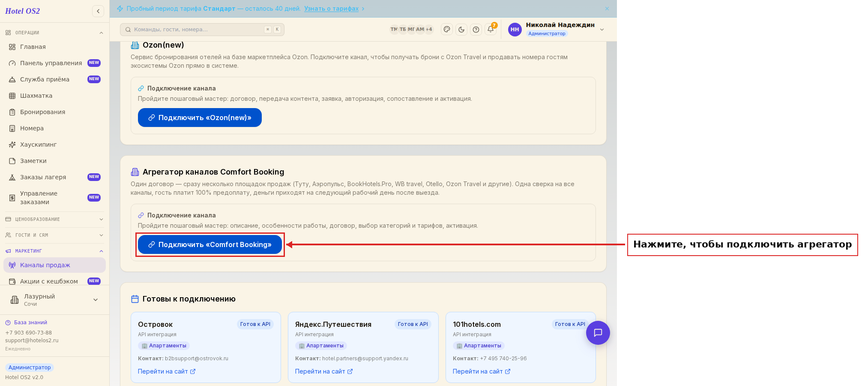The width and height of the screenshot is (868, 386).
Task: Open Служба приёма
Action: (54, 79)
